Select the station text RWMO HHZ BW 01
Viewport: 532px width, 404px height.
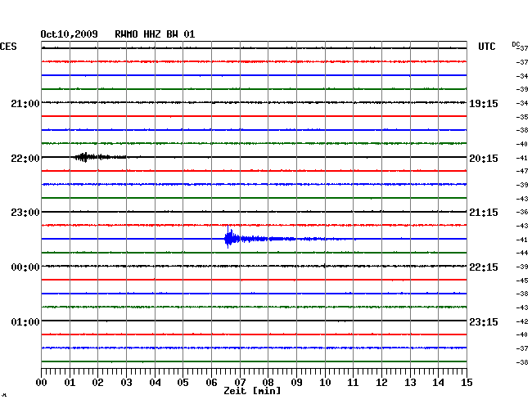pyautogui.click(x=155, y=34)
